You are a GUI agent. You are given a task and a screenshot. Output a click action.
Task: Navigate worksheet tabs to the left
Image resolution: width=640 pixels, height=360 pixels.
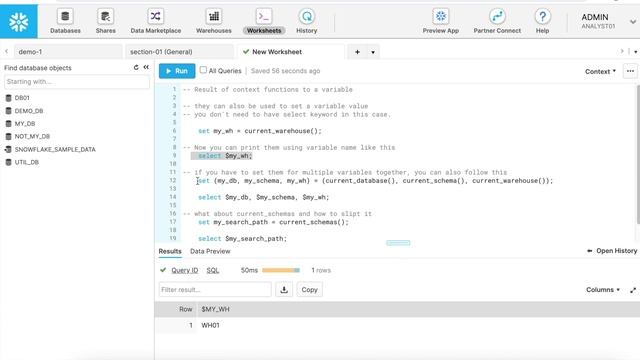point(7,51)
